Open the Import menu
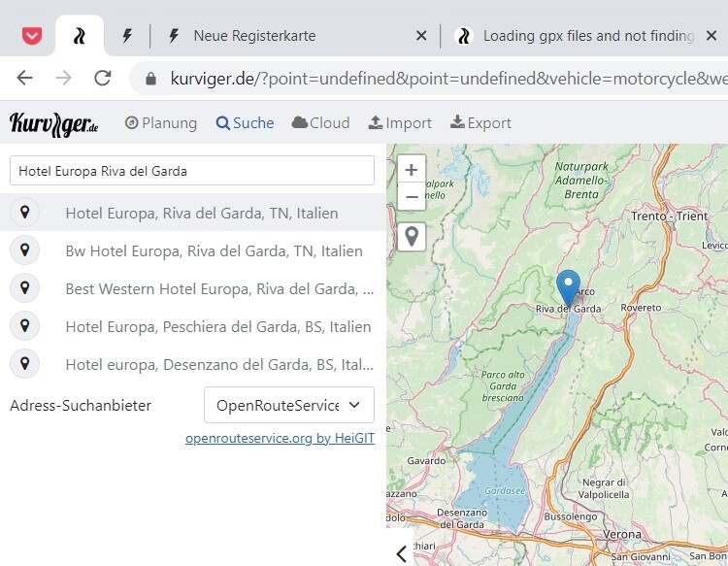The width and height of the screenshot is (728, 566). 400,123
